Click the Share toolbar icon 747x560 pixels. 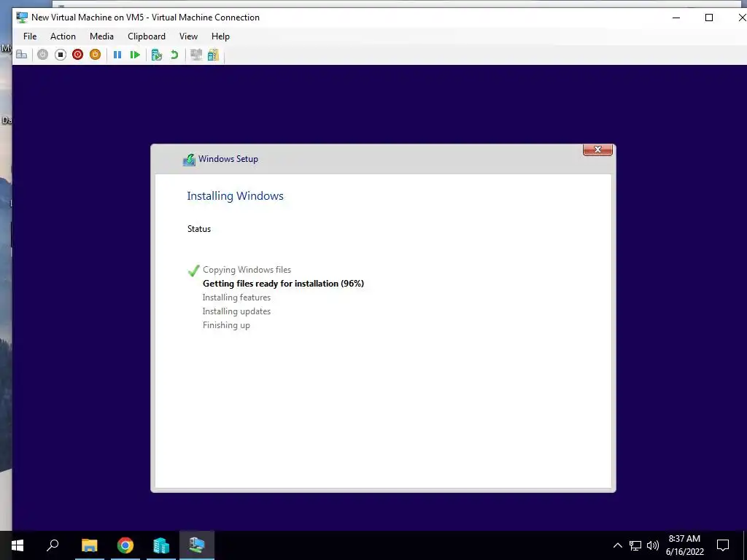(x=213, y=55)
